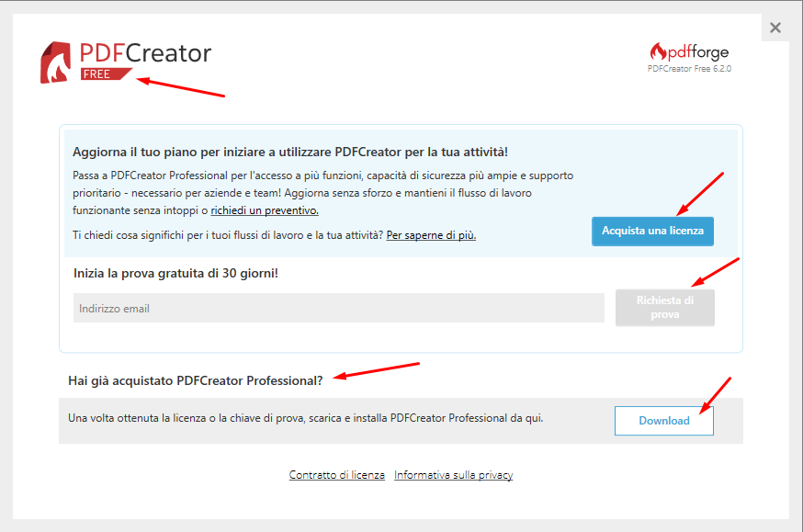Screen dimensions: 803x532
Task: Click the Download button
Action: click(x=663, y=421)
